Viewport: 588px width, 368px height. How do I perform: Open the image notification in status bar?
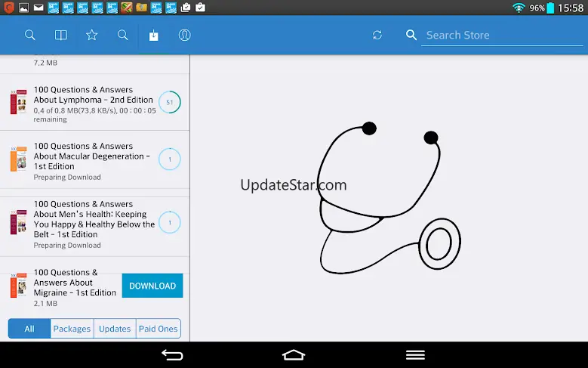pyautogui.click(x=23, y=8)
